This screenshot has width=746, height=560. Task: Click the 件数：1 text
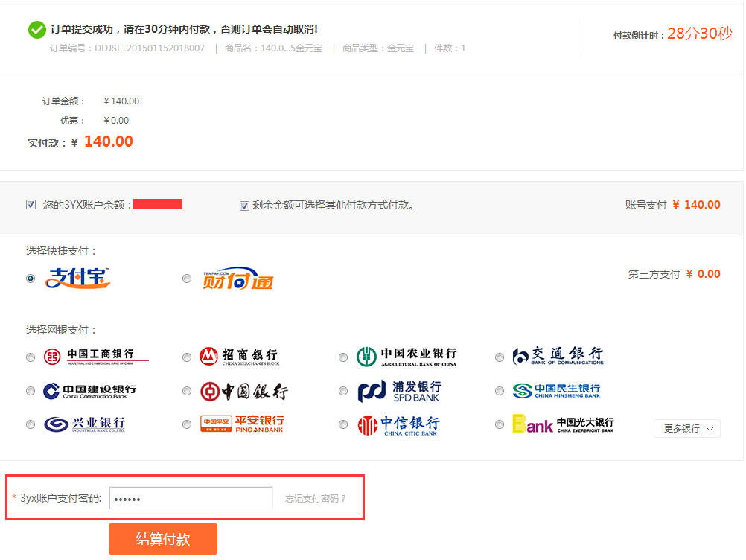click(x=450, y=48)
